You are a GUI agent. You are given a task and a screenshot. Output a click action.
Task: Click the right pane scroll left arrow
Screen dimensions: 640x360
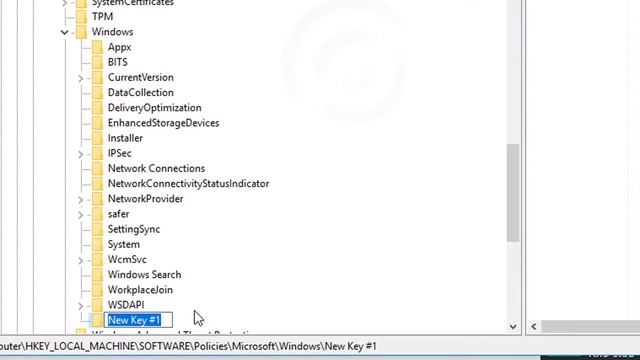pyautogui.click(x=534, y=327)
